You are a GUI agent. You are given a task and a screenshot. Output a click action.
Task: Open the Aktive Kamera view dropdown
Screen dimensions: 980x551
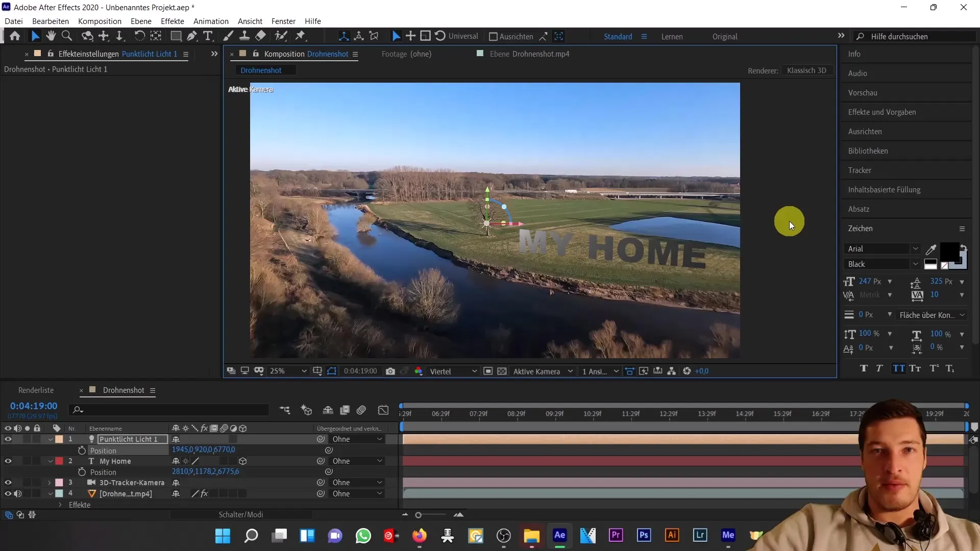(x=543, y=371)
